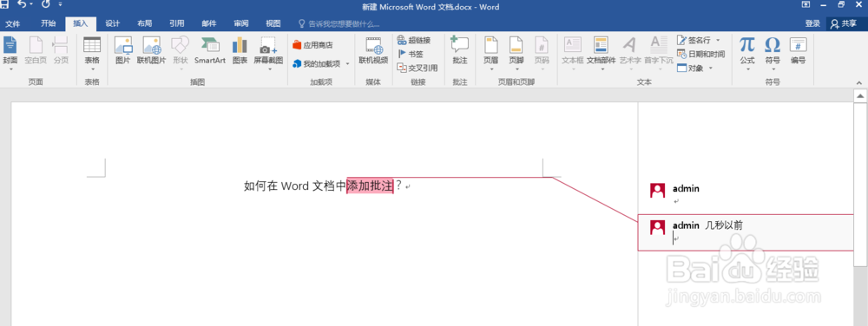This screenshot has width=868, height=326.
Task: Add a new comment (批注)
Action: 459,50
